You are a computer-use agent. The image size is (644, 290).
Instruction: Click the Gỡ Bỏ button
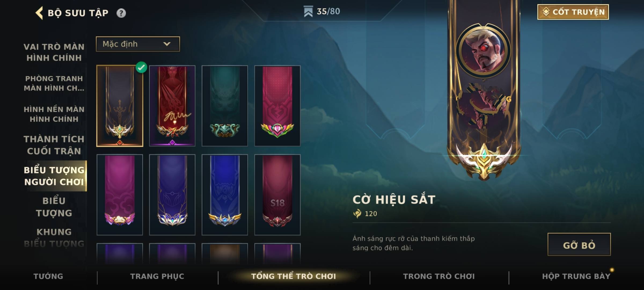tap(579, 244)
